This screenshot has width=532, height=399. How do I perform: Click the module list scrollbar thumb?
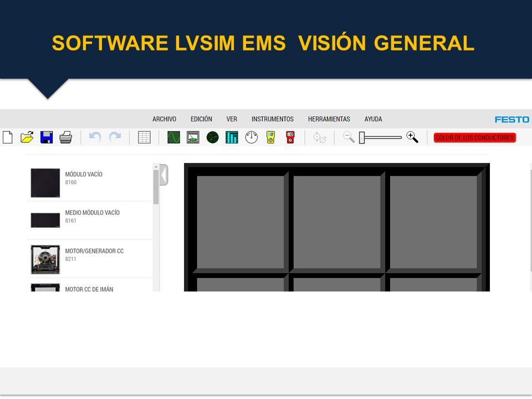[x=156, y=187]
